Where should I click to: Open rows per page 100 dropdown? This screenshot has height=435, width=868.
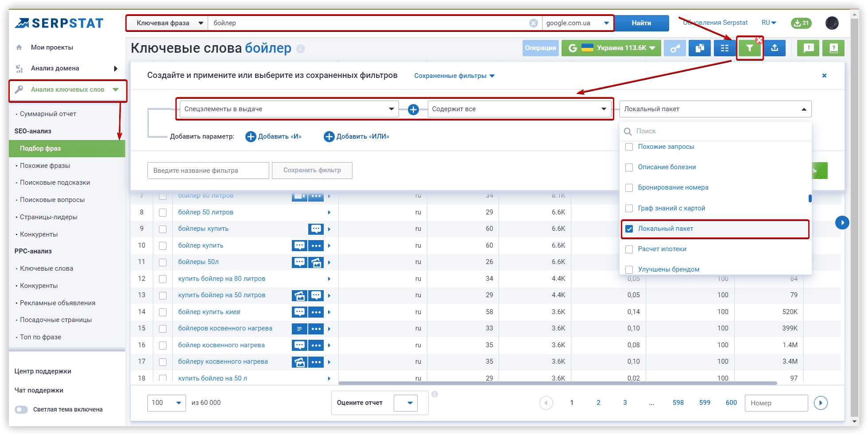click(x=167, y=403)
